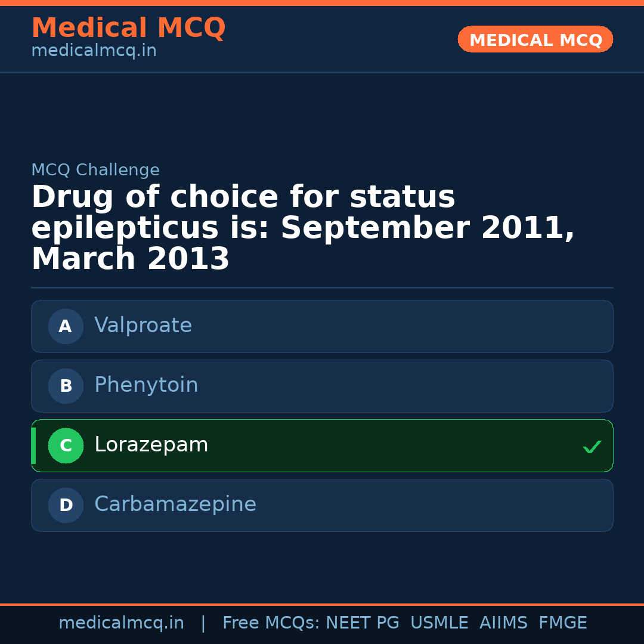The image size is (644, 644).
Task: Open the medicalmcq.in link below the header title
Action: pyautogui.click(x=94, y=51)
